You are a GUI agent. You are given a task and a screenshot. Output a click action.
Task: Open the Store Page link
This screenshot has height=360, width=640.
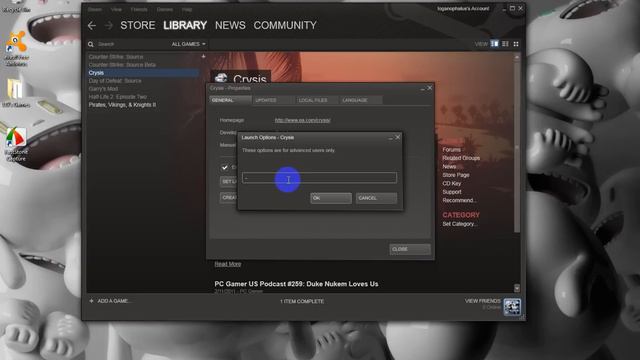[x=456, y=175]
